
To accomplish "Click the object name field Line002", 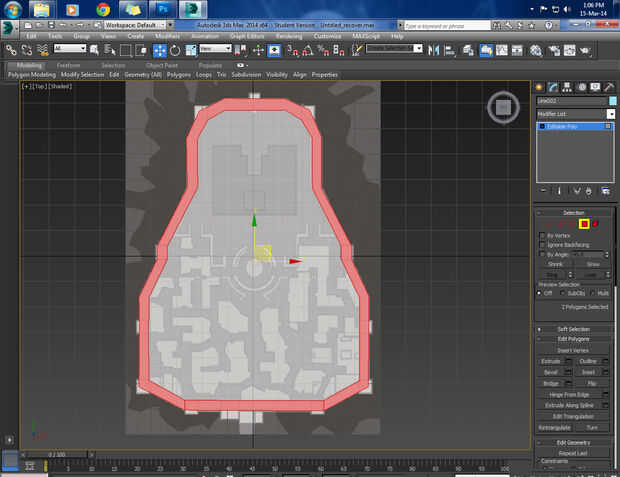I will pos(570,101).
